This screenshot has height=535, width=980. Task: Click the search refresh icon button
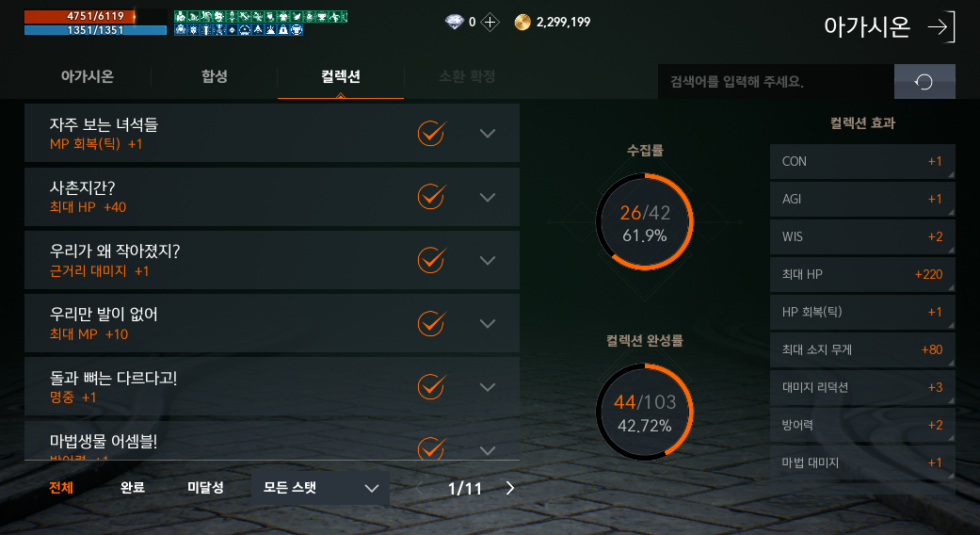(x=924, y=81)
